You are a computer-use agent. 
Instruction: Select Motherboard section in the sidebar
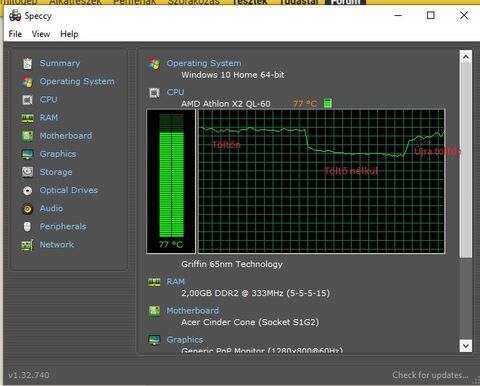(66, 136)
